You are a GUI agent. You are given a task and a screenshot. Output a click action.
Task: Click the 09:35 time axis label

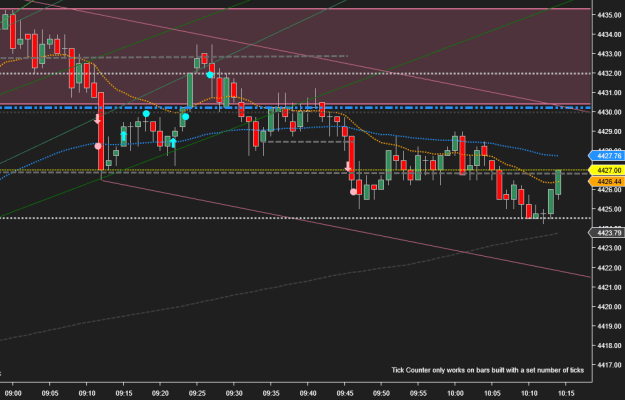point(271,393)
